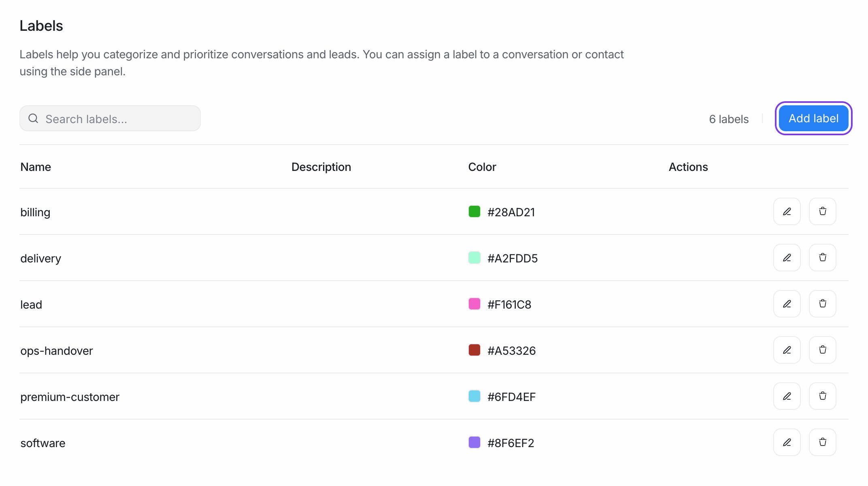The height and width of the screenshot is (486, 868).
Task: Click the pink lead color swatch
Action: (474, 304)
